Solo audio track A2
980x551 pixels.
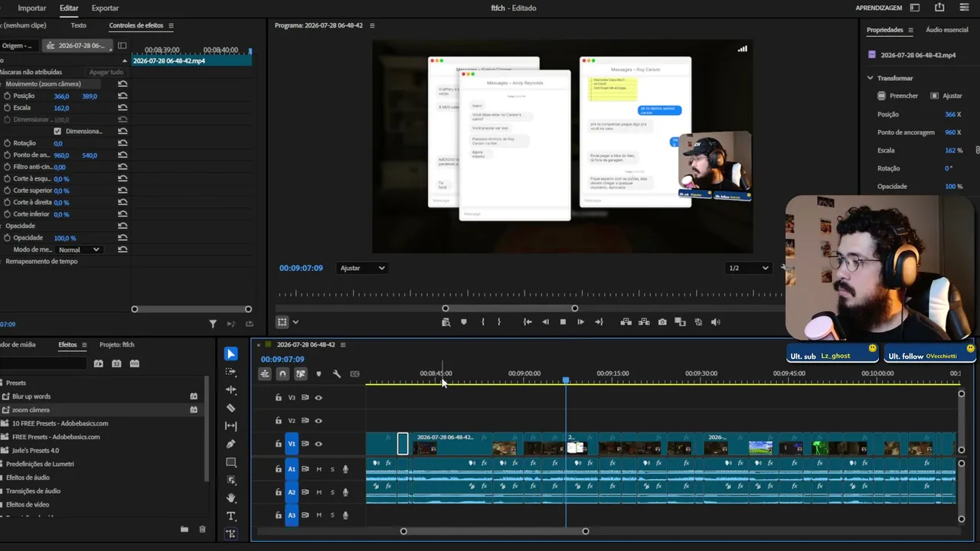point(332,492)
